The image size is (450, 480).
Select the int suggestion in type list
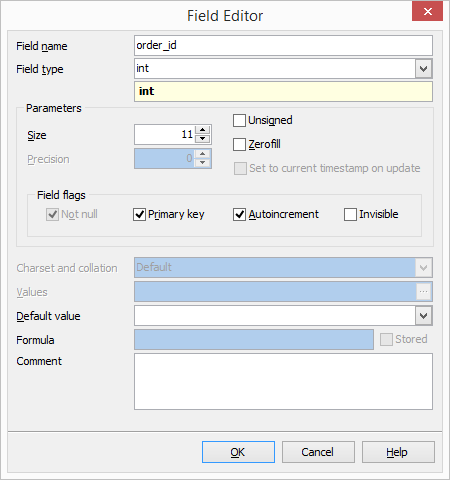tap(283, 91)
